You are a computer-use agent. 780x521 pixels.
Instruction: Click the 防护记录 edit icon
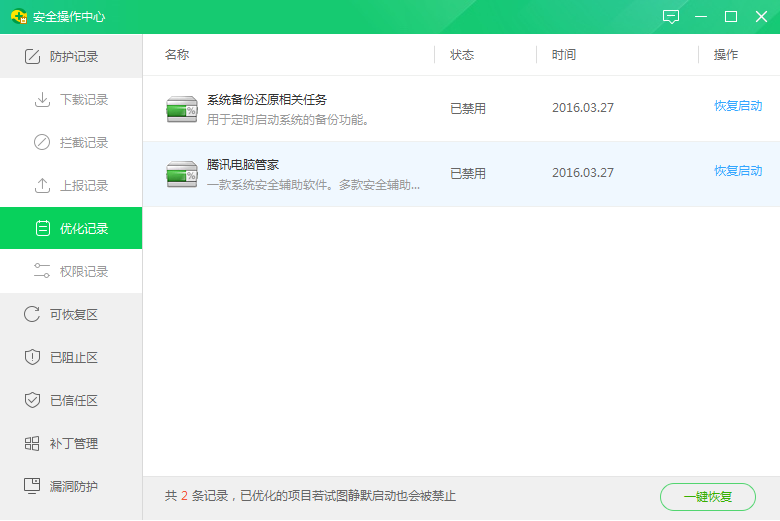point(32,56)
